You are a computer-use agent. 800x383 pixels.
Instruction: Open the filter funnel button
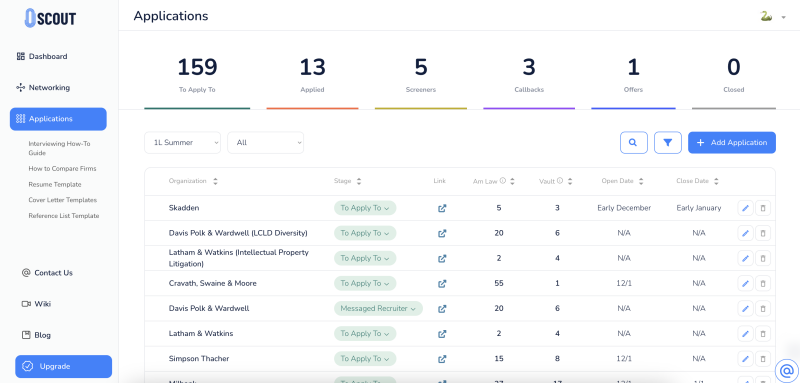coord(668,143)
